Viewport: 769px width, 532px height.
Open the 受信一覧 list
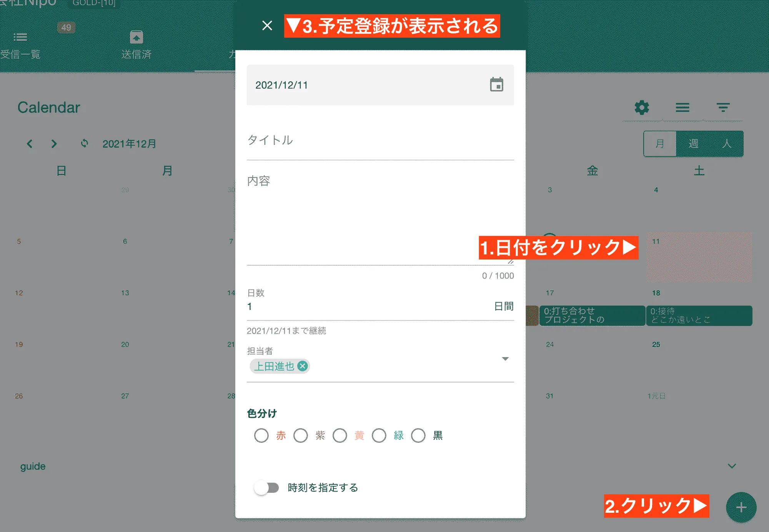pyautogui.click(x=20, y=37)
